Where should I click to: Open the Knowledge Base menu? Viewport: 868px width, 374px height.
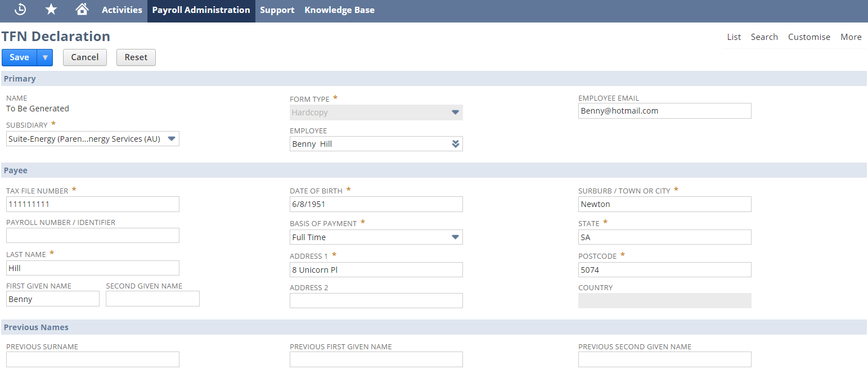(339, 10)
